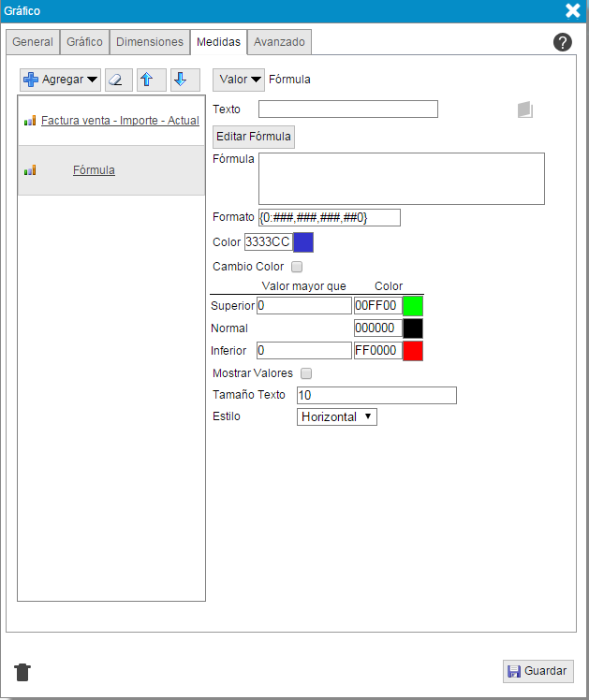Open the Estilo Horizontal combo box

point(336,416)
